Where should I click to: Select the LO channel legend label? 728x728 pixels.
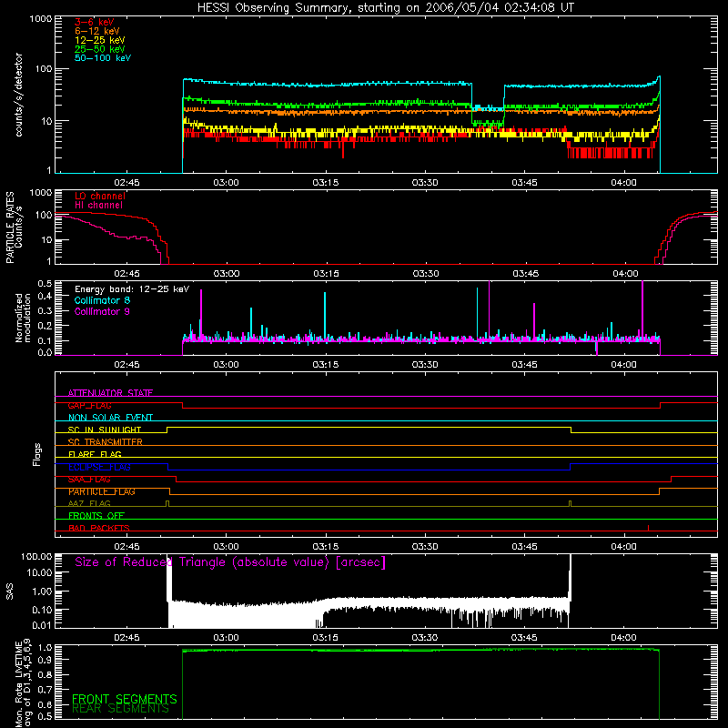pyautogui.click(x=100, y=196)
